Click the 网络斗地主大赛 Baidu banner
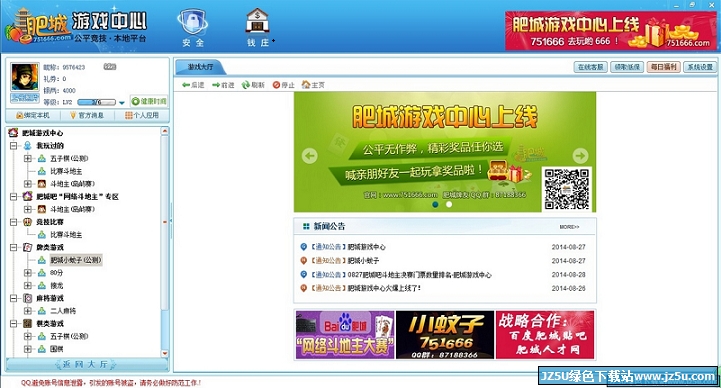The image size is (721, 388). [345, 335]
